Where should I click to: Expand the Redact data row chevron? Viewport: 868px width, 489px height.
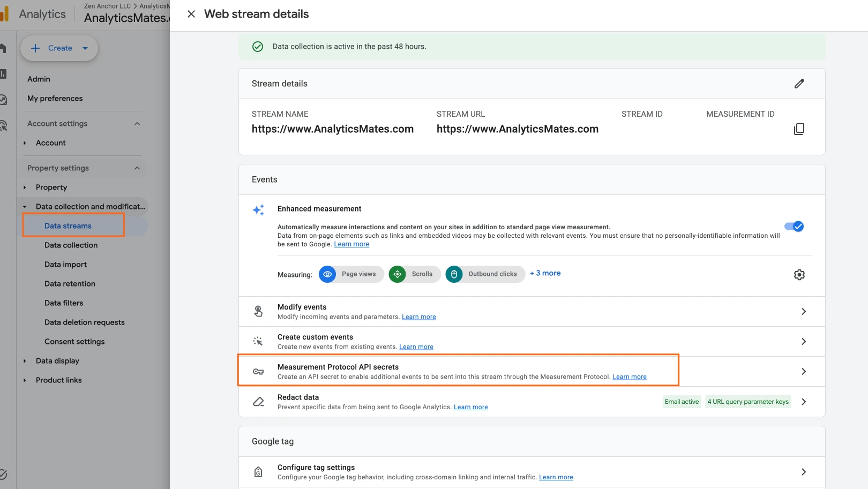coord(803,402)
